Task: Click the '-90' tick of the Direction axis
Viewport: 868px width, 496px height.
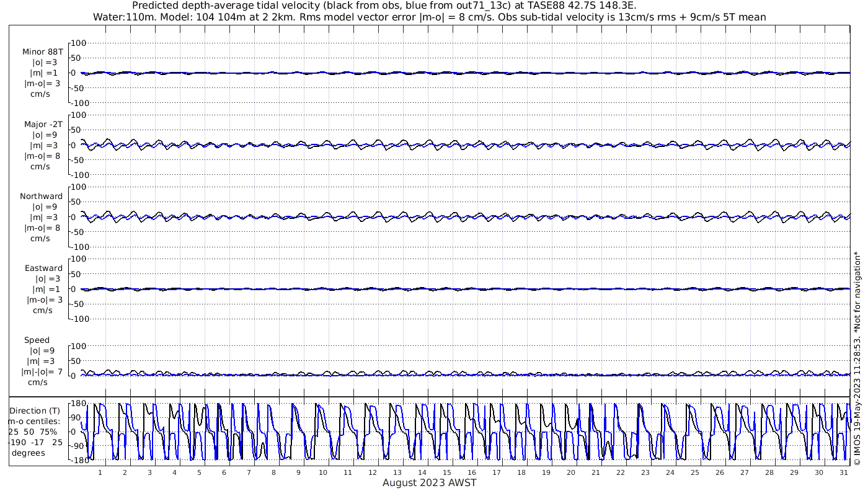Action: point(77,446)
